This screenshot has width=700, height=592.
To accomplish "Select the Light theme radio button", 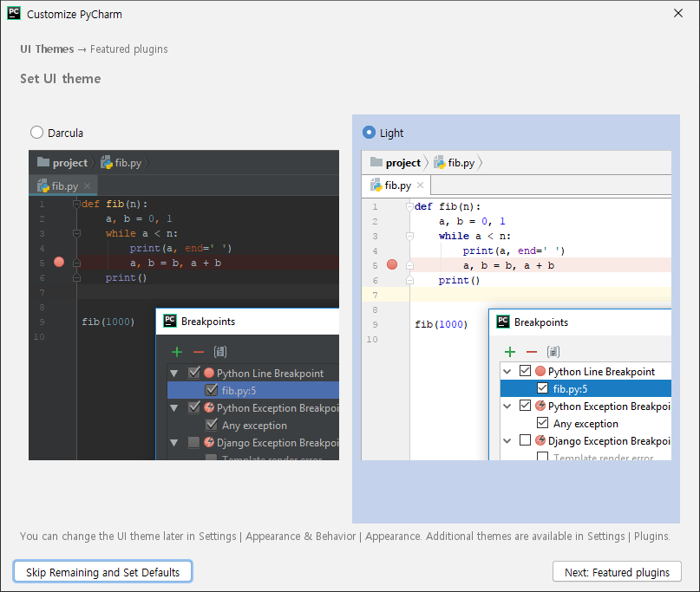I will coord(369,133).
